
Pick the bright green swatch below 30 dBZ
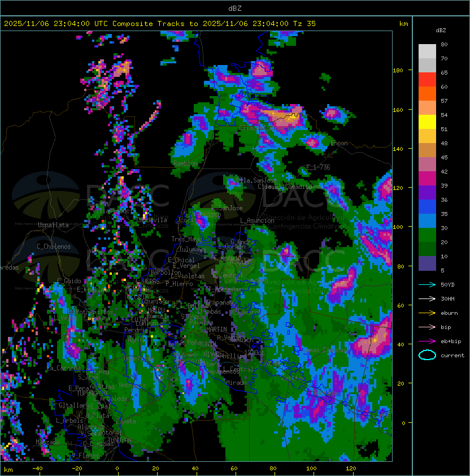pos(427,235)
